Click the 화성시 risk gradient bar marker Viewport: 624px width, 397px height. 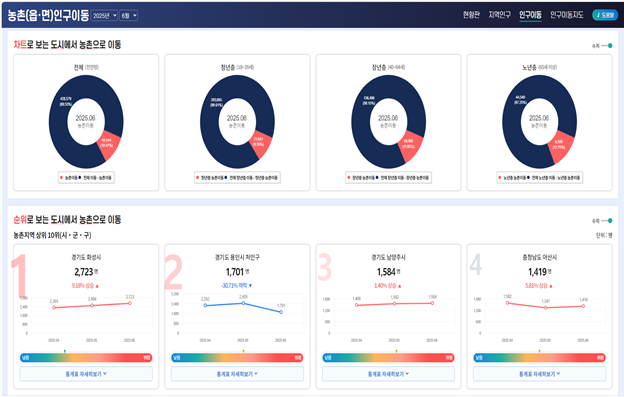coord(65,351)
